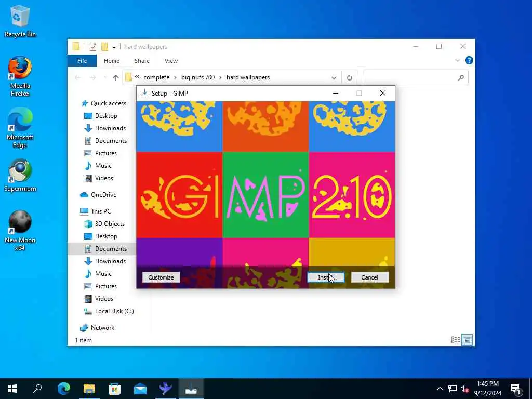Open the taskbar clock and date

tap(487, 389)
